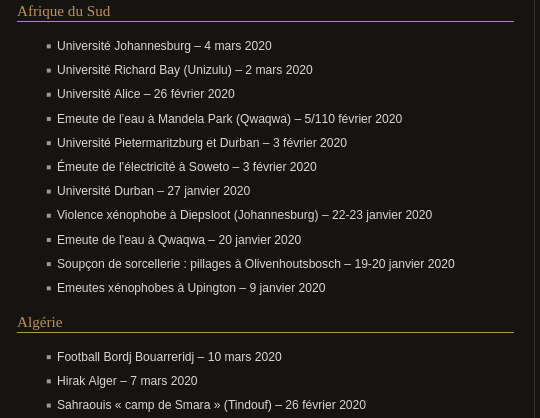Click the Algérie section heading
540x418 pixels.
[x=40, y=323]
